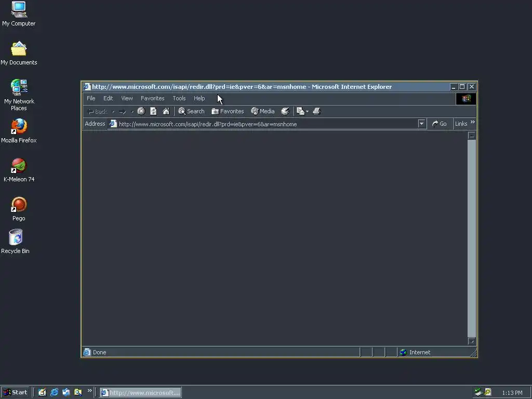
Task: Select the Pego desktop shortcut
Action: [x=19, y=209]
